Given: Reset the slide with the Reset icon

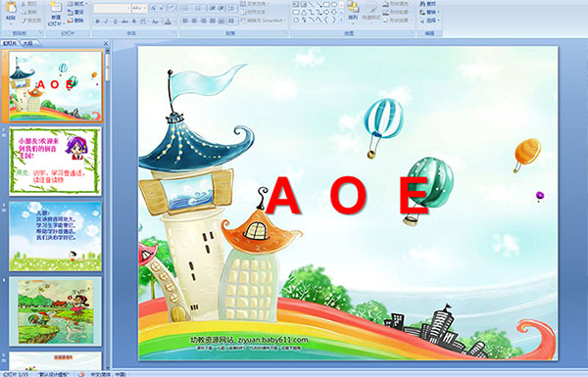Looking at the screenshot, I should point(71,13).
